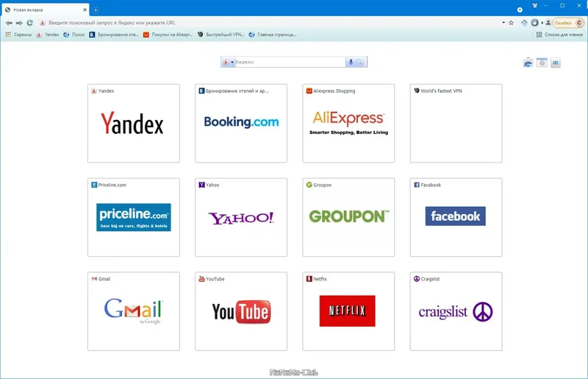
Task: Open the search engine selector dropdown
Action: (x=228, y=62)
